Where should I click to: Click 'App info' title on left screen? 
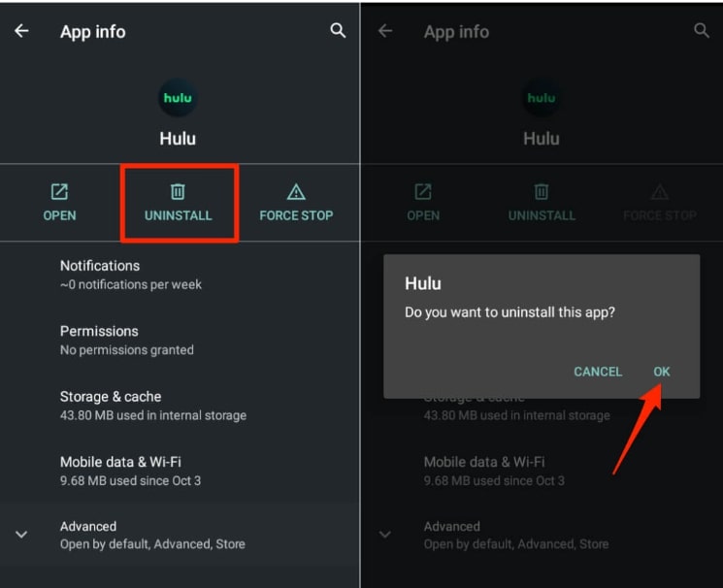93,32
